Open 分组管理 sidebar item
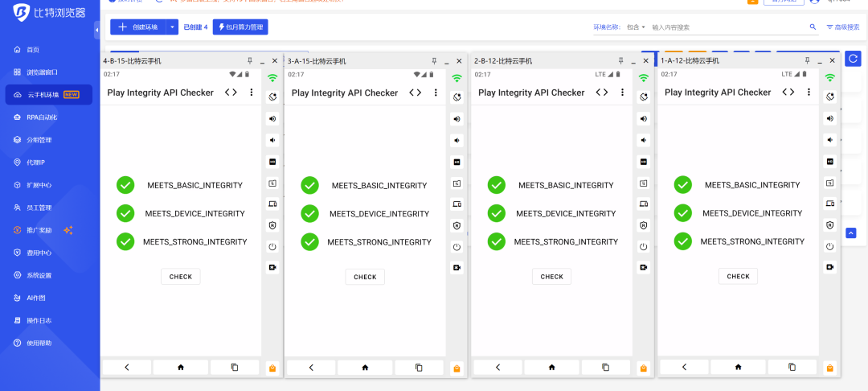This screenshot has width=868, height=391. click(x=49, y=140)
